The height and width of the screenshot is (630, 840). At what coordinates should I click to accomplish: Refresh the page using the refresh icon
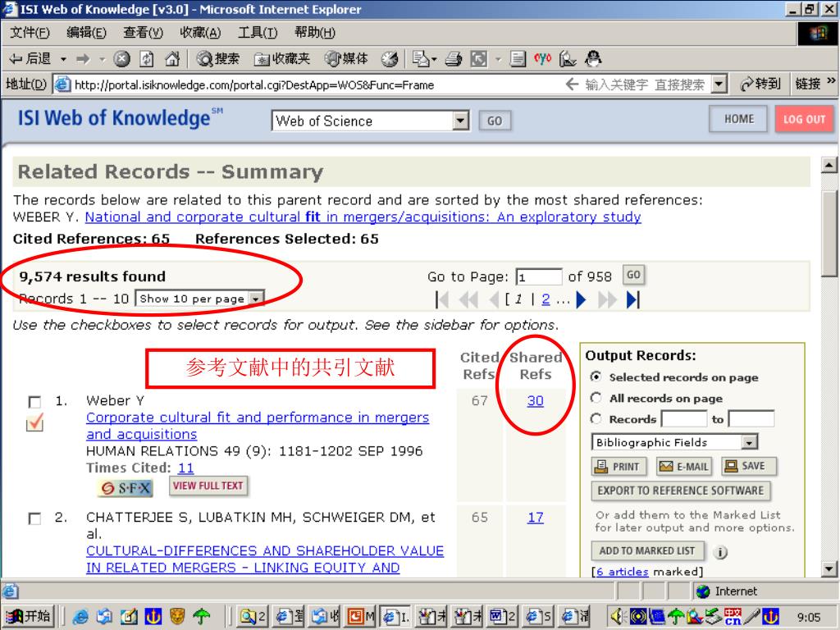pyautogui.click(x=147, y=59)
